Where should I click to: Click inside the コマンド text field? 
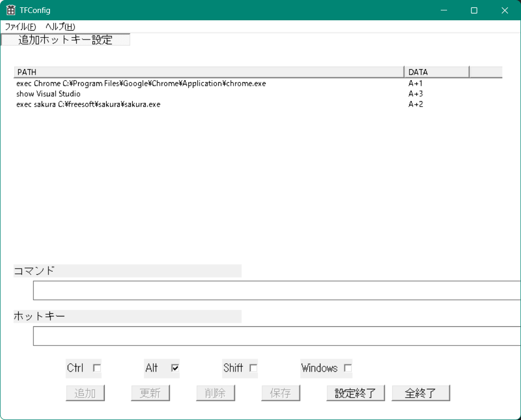tap(276, 290)
